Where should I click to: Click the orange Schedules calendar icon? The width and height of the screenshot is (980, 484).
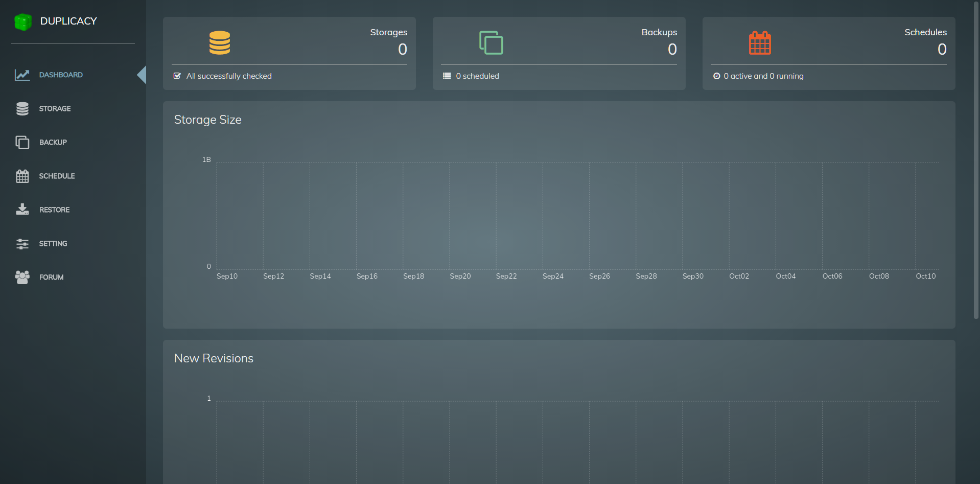tap(760, 43)
